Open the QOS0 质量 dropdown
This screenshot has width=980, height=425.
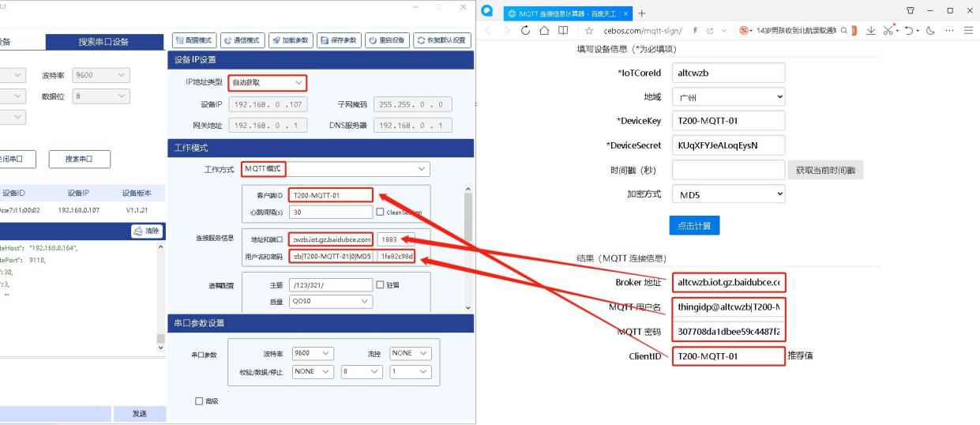[331, 301]
